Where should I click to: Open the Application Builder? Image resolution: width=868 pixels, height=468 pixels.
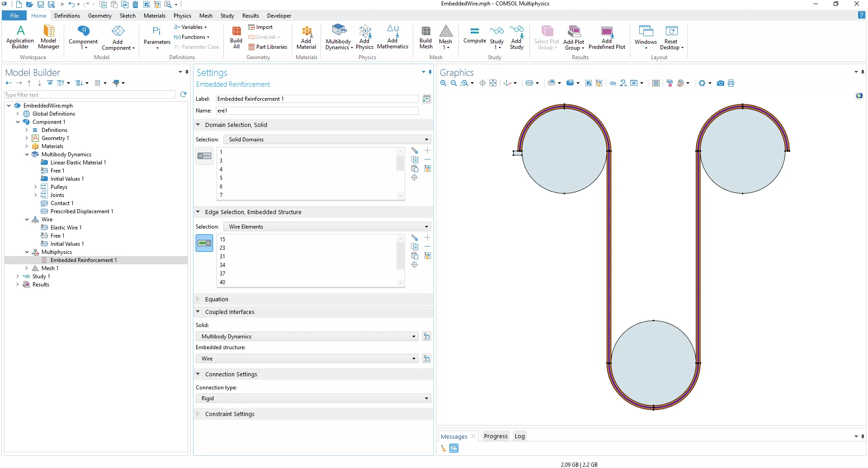pos(20,37)
